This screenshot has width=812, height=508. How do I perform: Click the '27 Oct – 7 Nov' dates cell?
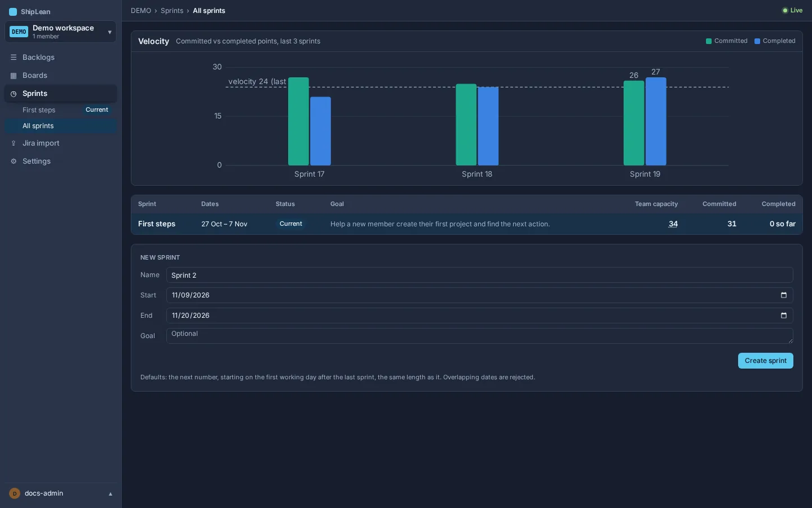(x=224, y=224)
